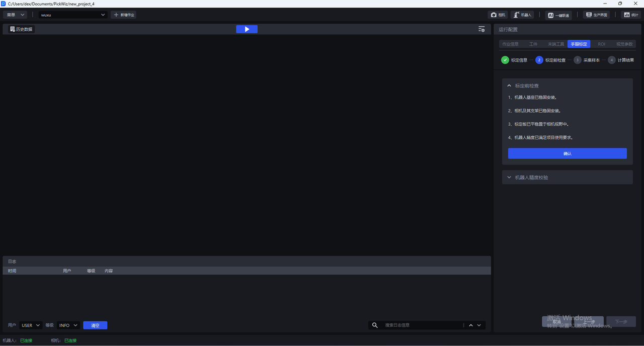Expand the wuxu job selector
Screen dimensions: 644x346
(73, 15)
